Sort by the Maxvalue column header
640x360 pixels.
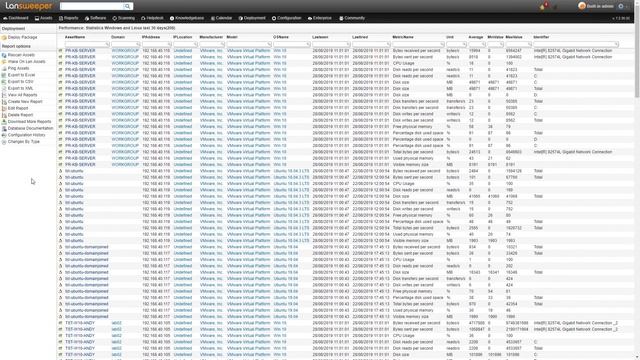[x=514, y=37]
